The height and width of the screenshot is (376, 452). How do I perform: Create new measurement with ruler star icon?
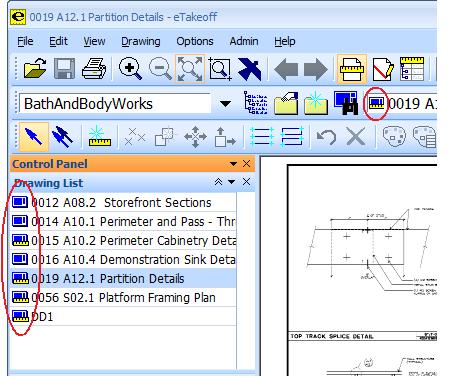[99, 137]
